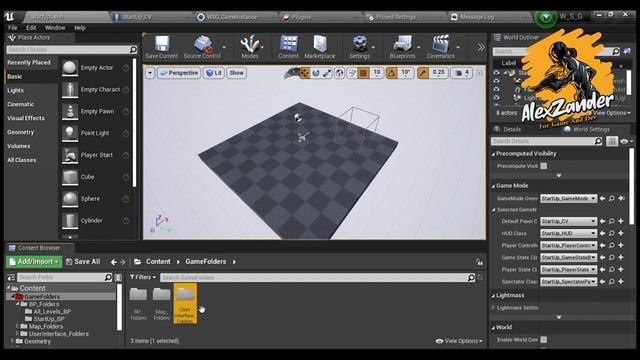Click the Empty Actor icon

coord(70,68)
